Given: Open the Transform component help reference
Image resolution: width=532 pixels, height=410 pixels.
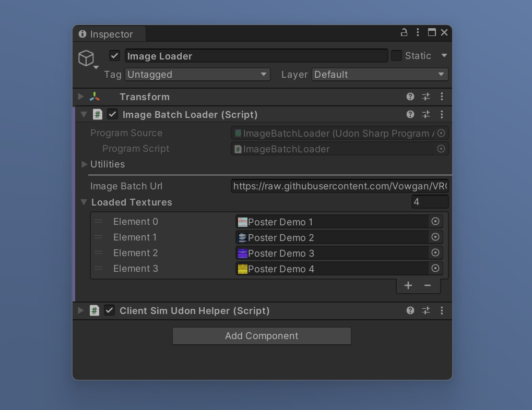Looking at the screenshot, I should 410,97.
